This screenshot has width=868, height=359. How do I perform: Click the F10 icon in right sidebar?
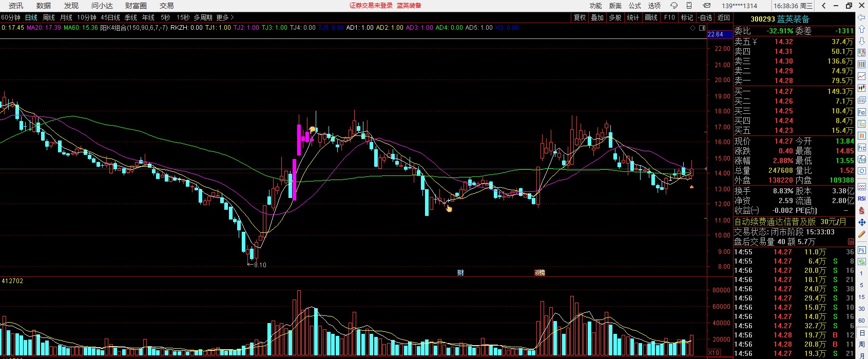tap(862, 112)
